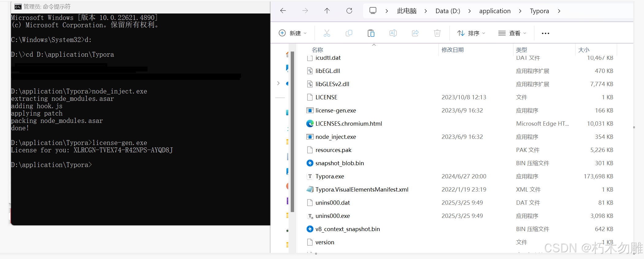Open the 查看 (View) dropdown
Viewport: 644px width, 259px height.
512,33
